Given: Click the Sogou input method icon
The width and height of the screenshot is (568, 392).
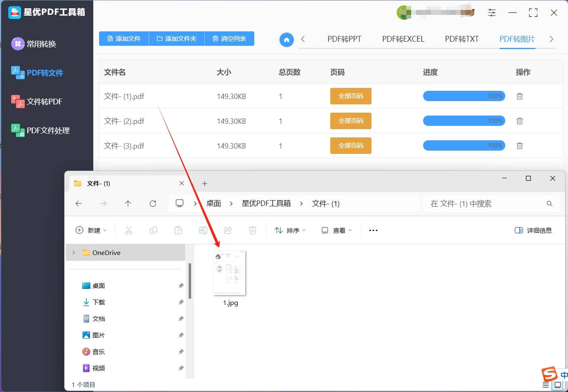Looking at the screenshot, I should point(549,374).
